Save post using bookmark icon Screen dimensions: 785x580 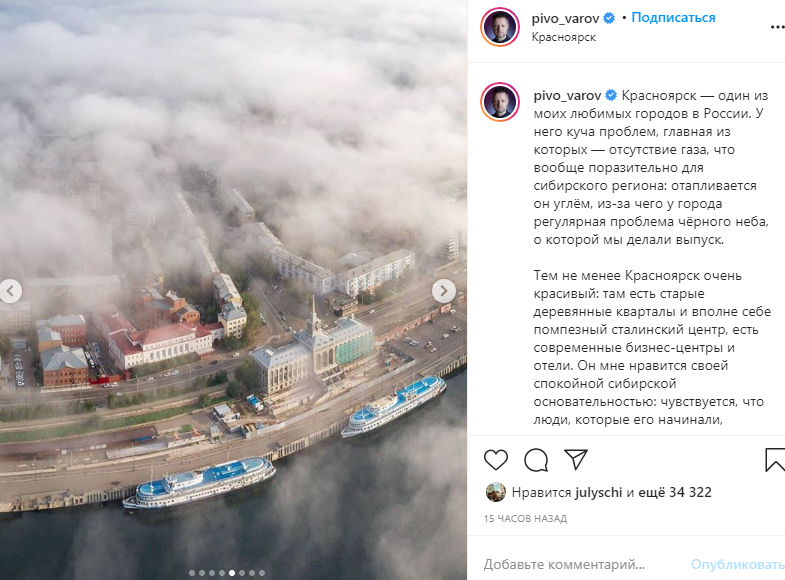point(775,459)
